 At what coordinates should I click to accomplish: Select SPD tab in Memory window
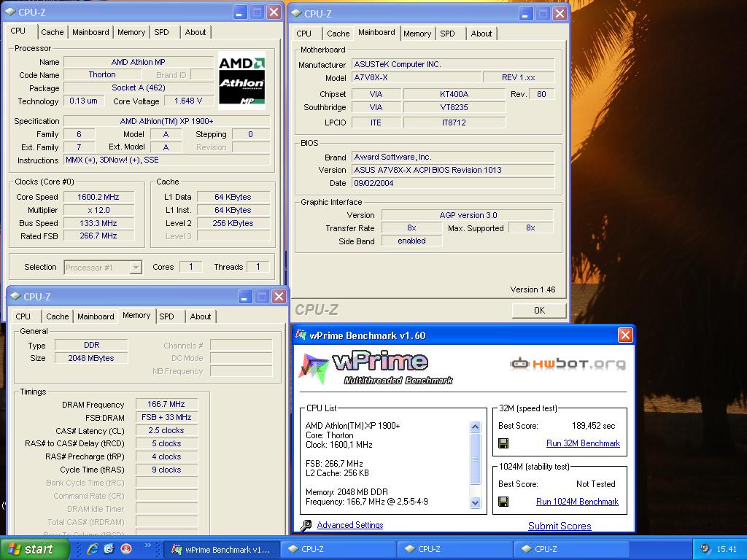(166, 316)
